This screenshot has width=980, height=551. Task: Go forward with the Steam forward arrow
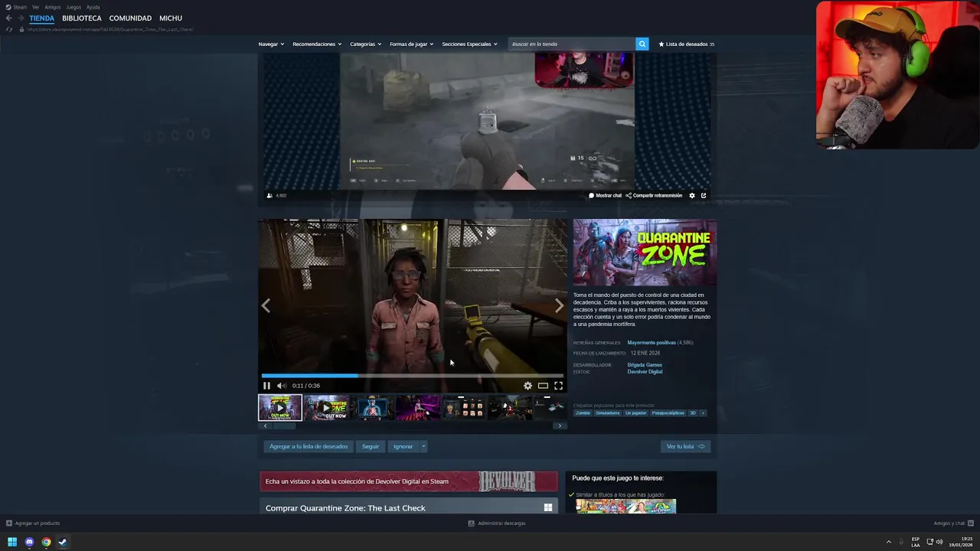[20, 18]
